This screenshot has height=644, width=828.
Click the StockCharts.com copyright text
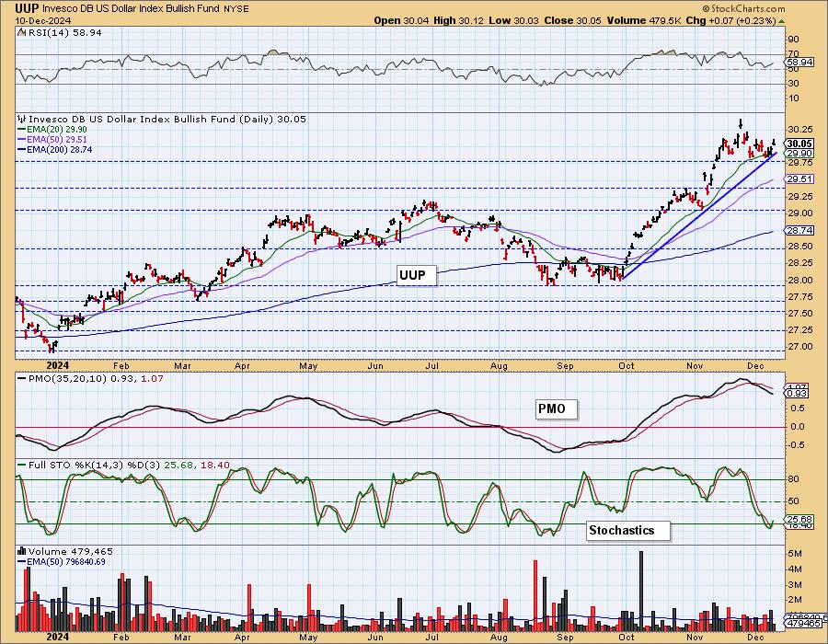pos(743,8)
